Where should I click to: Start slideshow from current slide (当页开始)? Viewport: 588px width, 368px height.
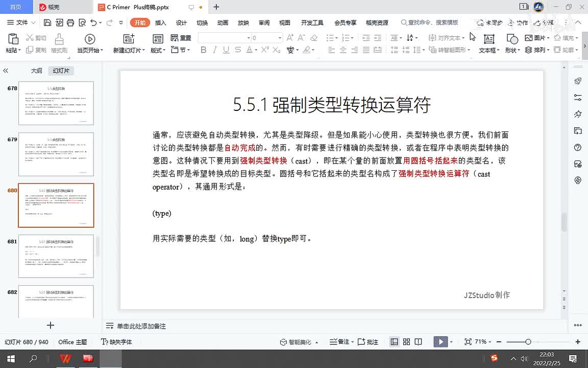tap(90, 43)
